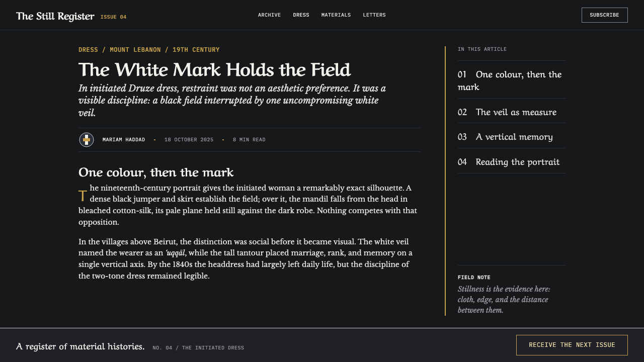Click the article title heading
The height and width of the screenshot is (362, 644).
(214, 69)
